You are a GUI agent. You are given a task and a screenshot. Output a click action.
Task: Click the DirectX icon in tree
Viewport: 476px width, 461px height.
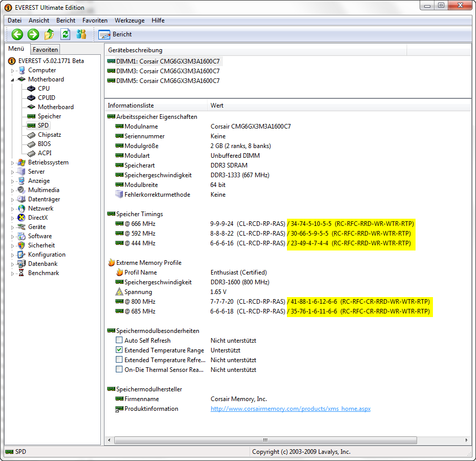pyautogui.click(x=21, y=218)
